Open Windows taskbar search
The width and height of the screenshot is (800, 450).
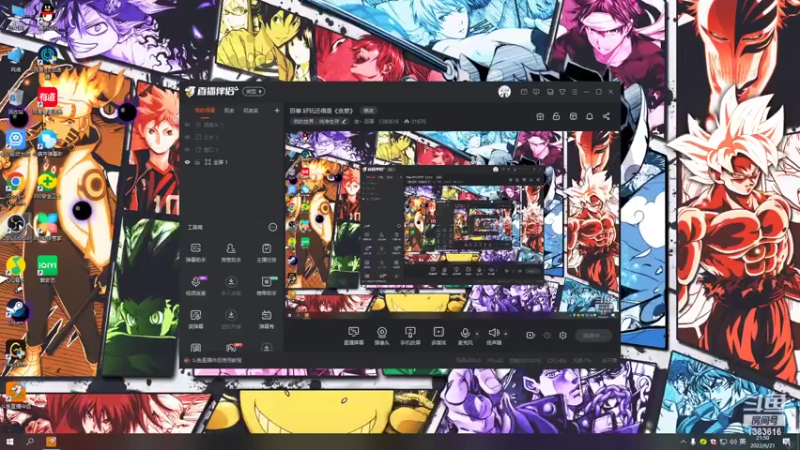(x=30, y=441)
